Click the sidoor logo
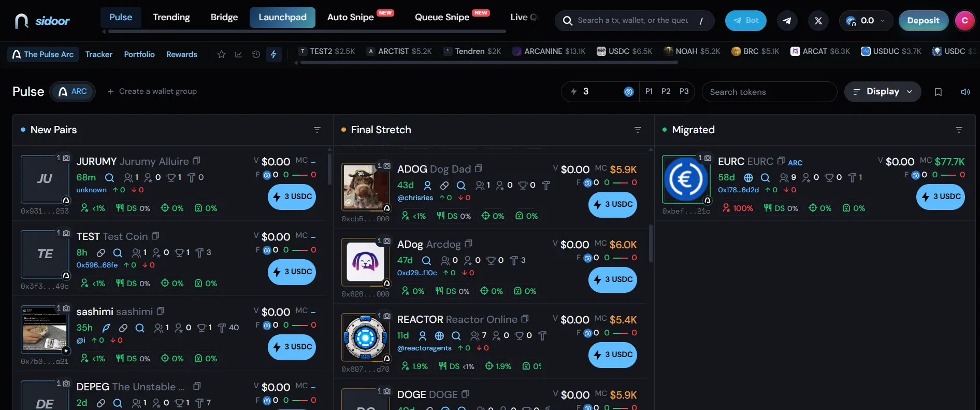The image size is (980, 410). pos(42,21)
